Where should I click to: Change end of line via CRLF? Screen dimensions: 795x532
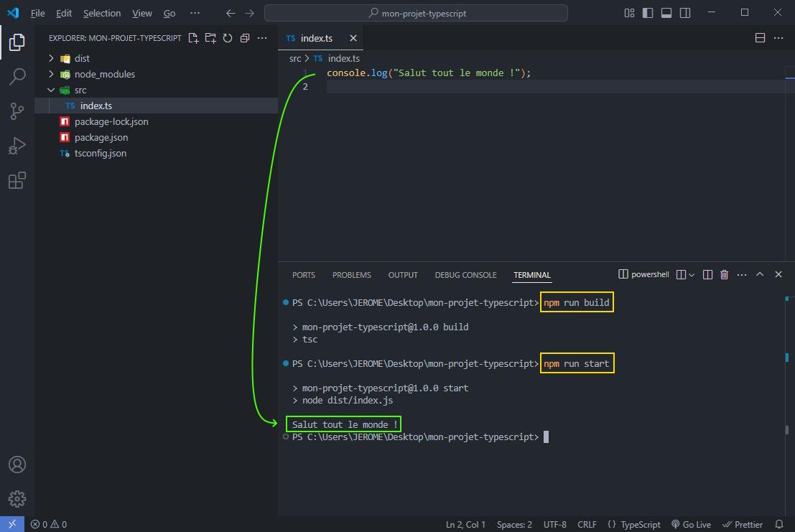[587, 524]
